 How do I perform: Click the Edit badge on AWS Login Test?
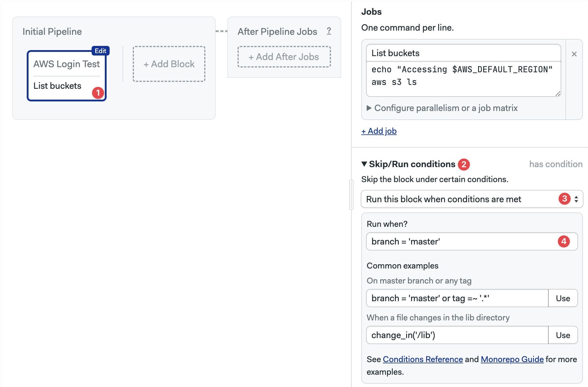click(100, 51)
